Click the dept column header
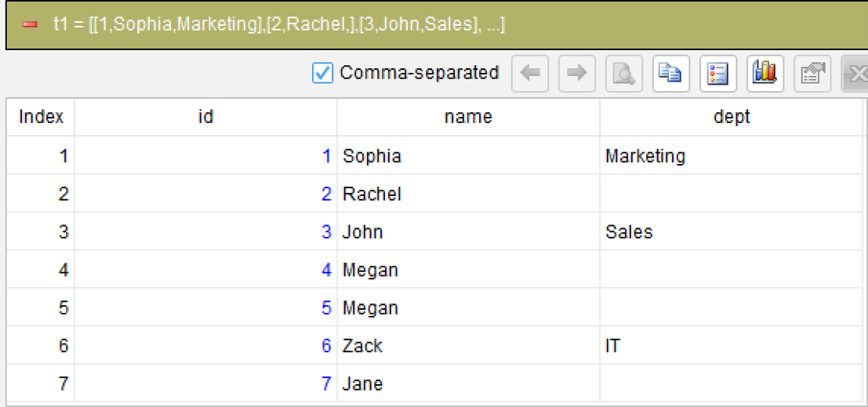868x407 pixels. [732, 117]
